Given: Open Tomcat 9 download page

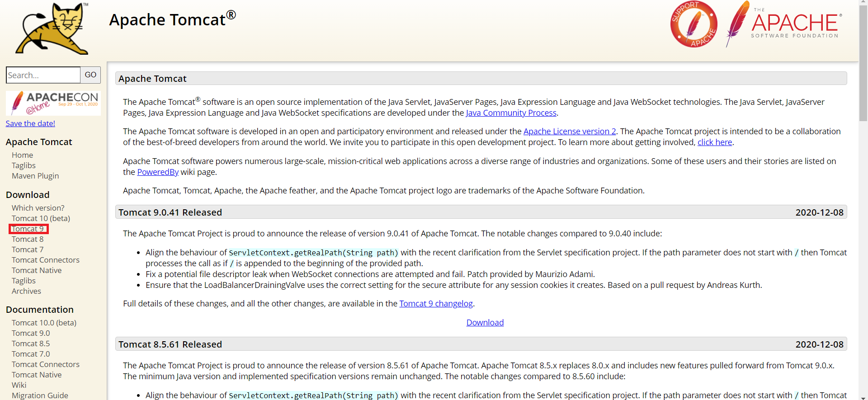Looking at the screenshot, I should [x=28, y=229].
